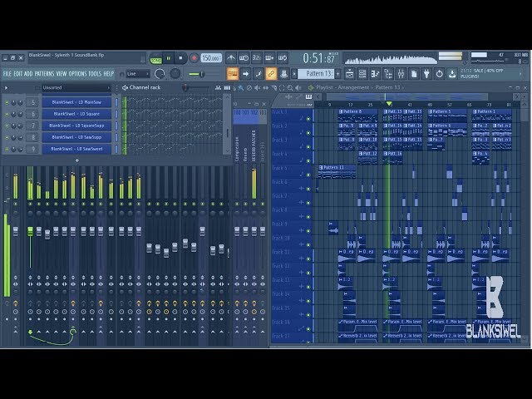Open the Mixer view icon in toolbar
Image resolution: width=532 pixels, height=399 pixels.
(x=401, y=74)
